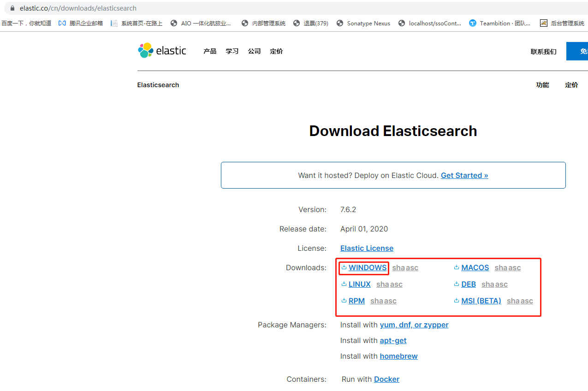Download the WINDOWS package
The height and width of the screenshot is (391, 588).
pos(368,267)
